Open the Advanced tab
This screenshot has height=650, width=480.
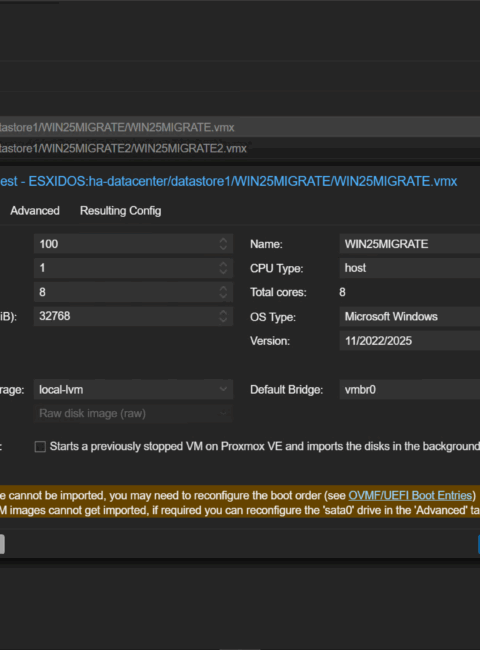tap(35, 211)
